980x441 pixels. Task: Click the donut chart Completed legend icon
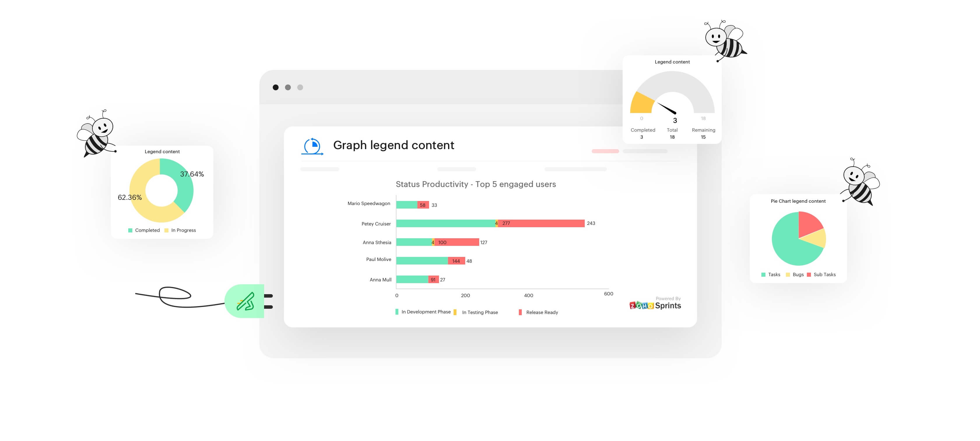129,230
